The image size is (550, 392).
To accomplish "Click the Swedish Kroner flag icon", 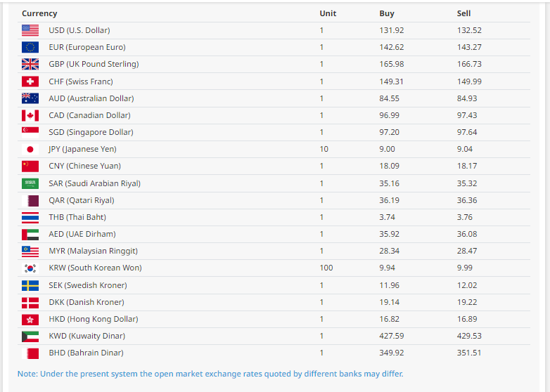I will (30, 285).
